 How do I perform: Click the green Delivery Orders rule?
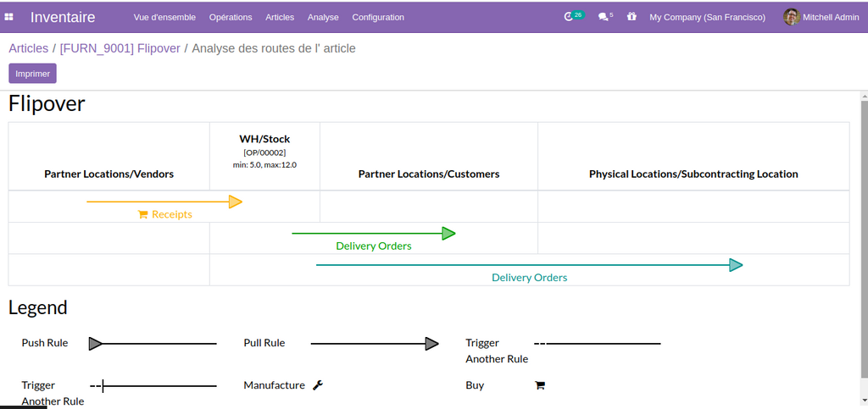[373, 246]
